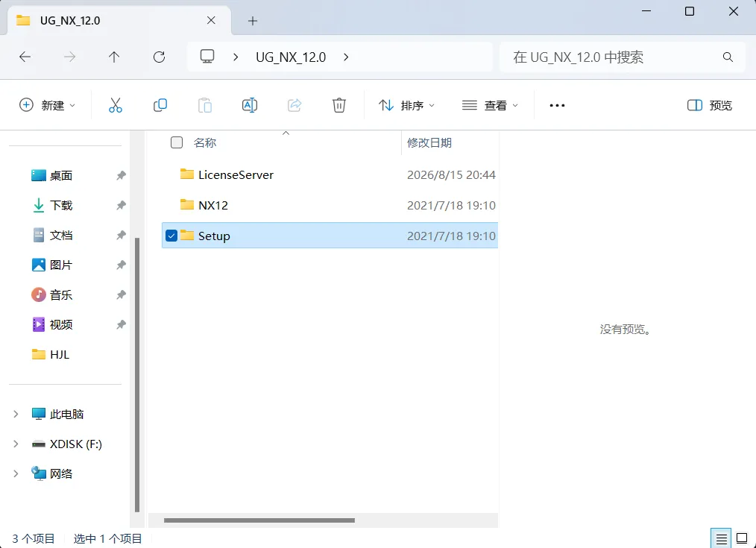Click the computer icon in address bar
The width and height of the screenshot is (756, 548).
tap(207, 57)
